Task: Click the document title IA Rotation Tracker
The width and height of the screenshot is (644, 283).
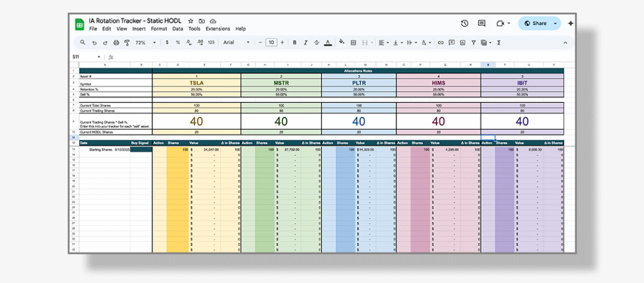Action: [x=135, y=21]
